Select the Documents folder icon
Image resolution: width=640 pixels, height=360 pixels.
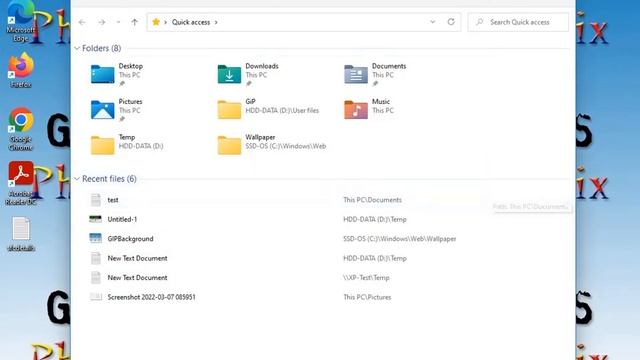click(x=356, y=74)
